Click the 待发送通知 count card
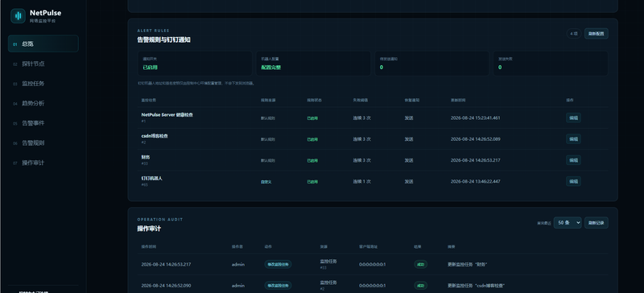 click(x=432, y=64)
